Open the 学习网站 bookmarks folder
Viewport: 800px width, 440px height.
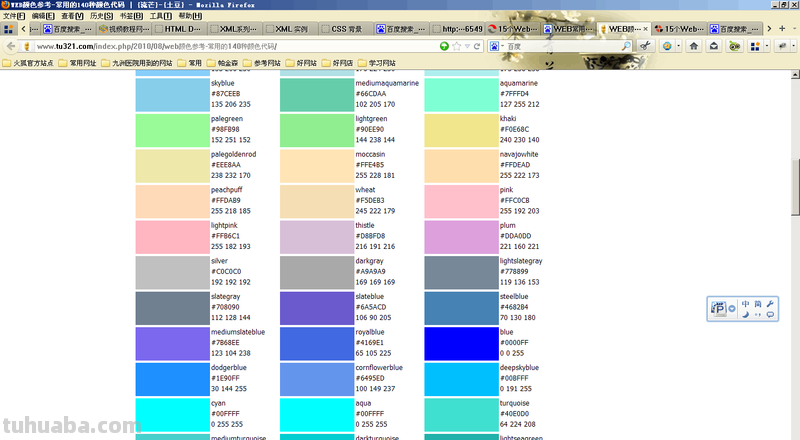[376, 62]
